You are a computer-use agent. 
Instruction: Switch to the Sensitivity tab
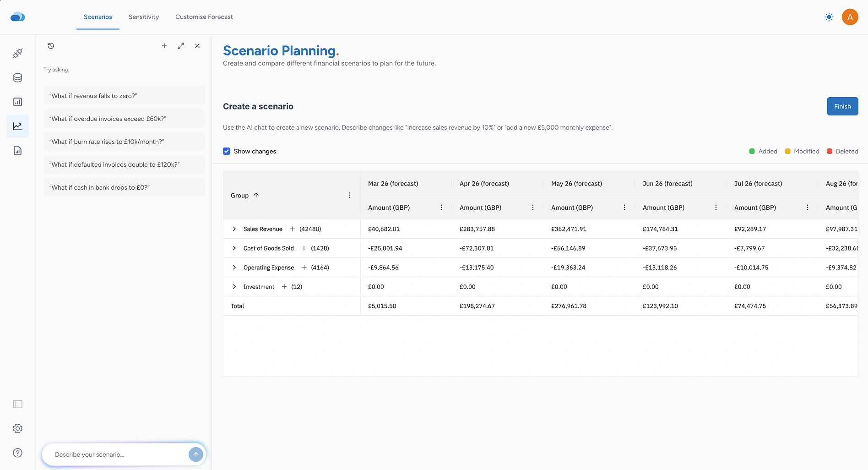144,17
